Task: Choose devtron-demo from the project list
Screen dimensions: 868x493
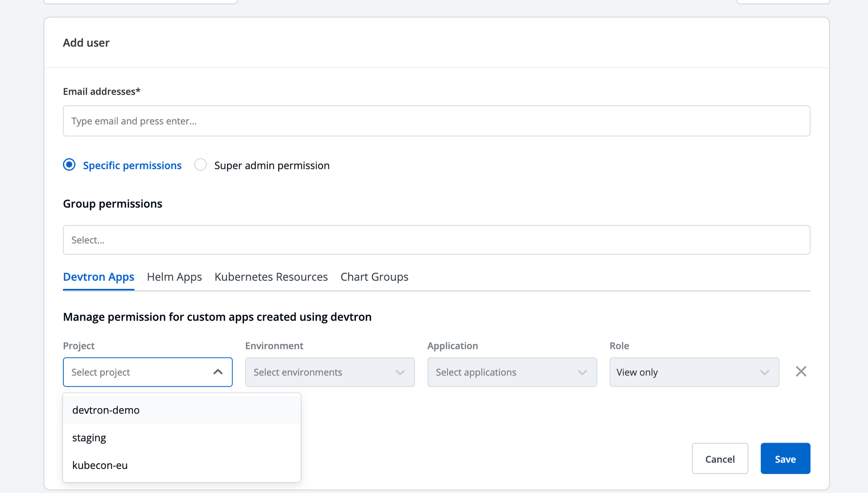Action: coord(182,410)
